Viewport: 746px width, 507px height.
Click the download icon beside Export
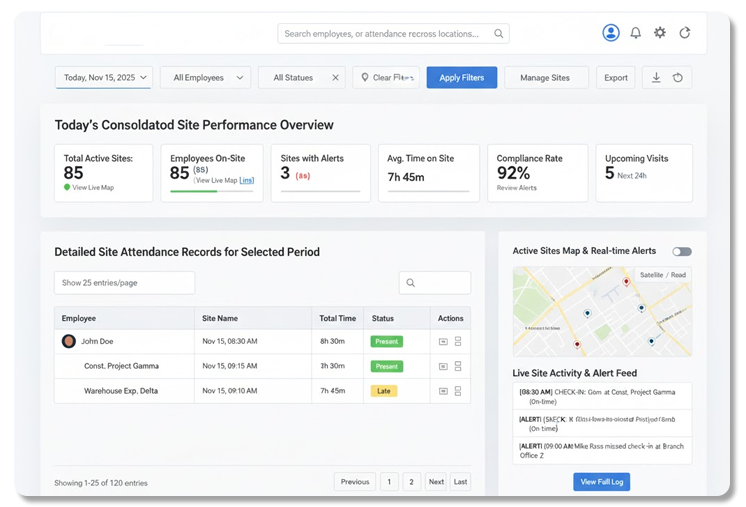[656, 77]
